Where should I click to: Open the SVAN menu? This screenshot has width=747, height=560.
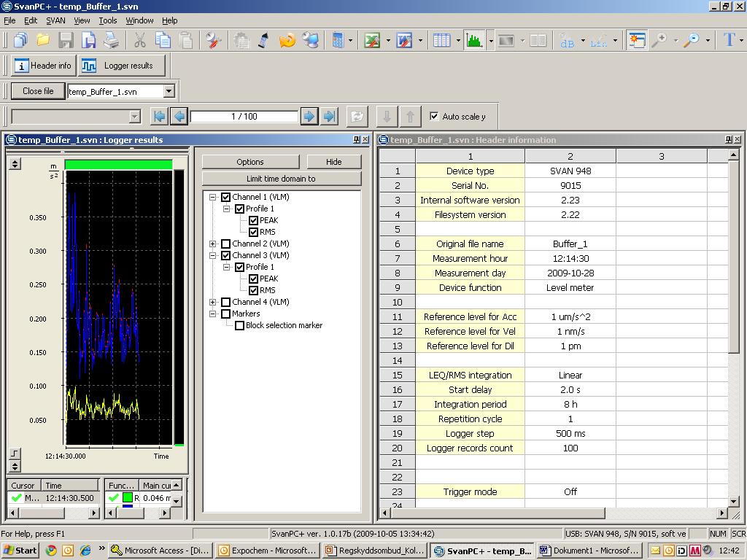[x=55, y=20]
